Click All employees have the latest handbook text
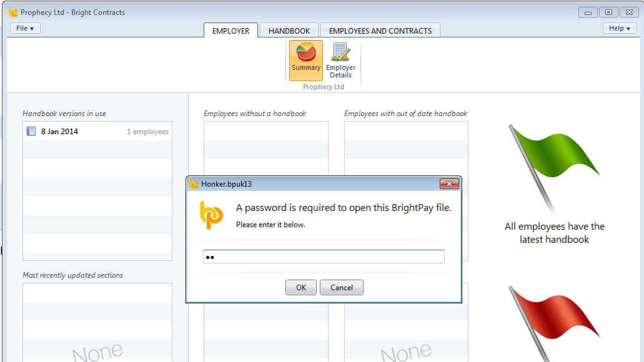This screenshot has height=362, width=644. pyautogui.click(x=554, y=233)
